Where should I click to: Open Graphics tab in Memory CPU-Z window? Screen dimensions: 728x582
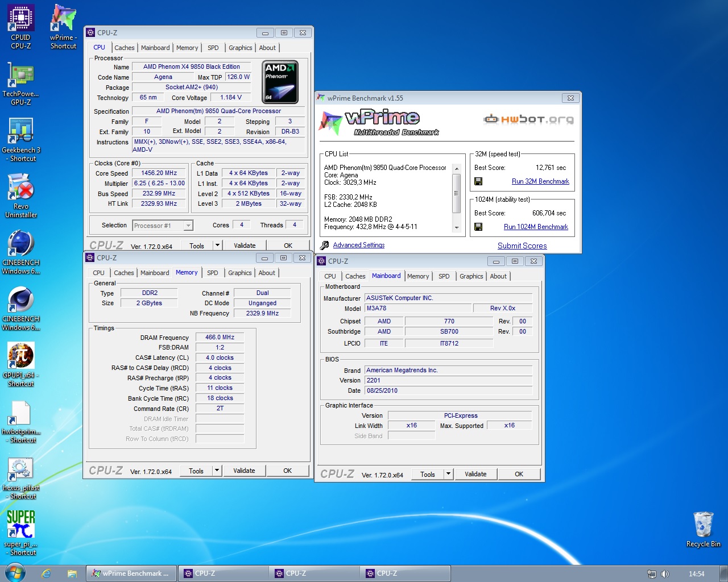coord(240,273)
